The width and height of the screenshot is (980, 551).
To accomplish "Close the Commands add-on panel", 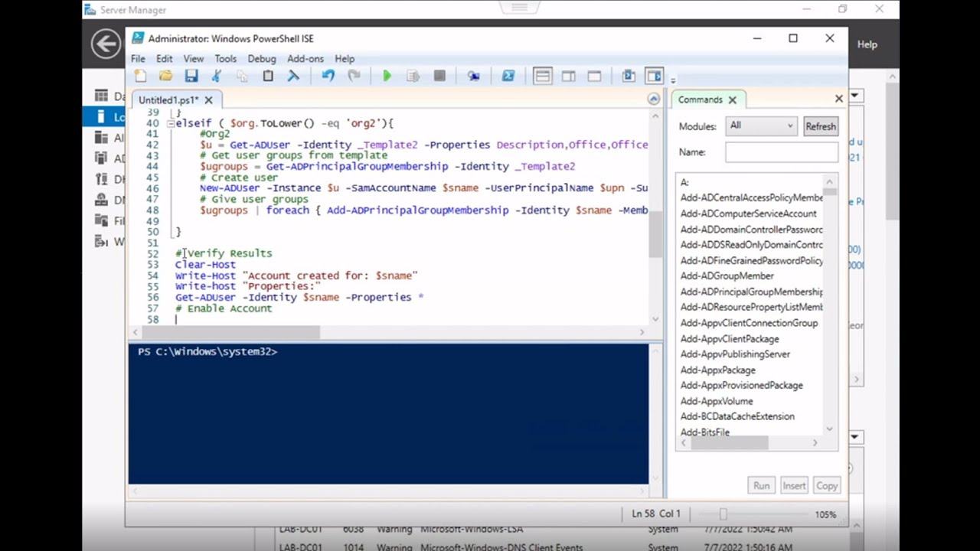I will 838,99.
